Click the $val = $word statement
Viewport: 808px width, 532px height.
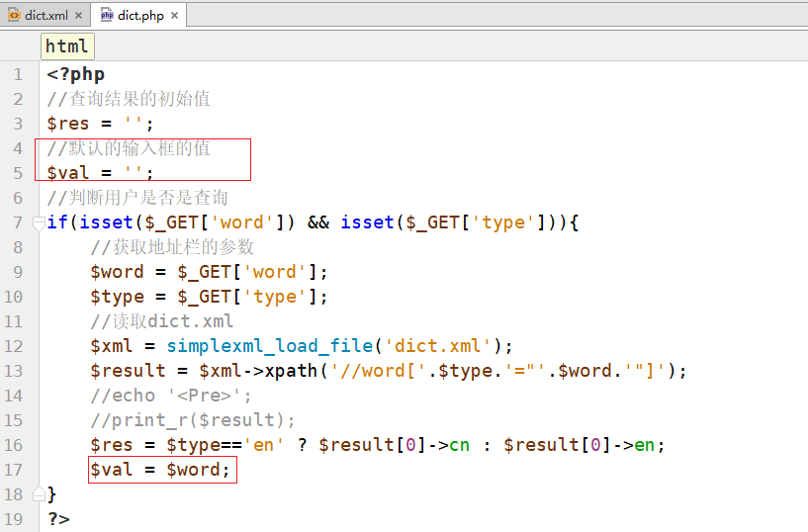coord(160,470)
